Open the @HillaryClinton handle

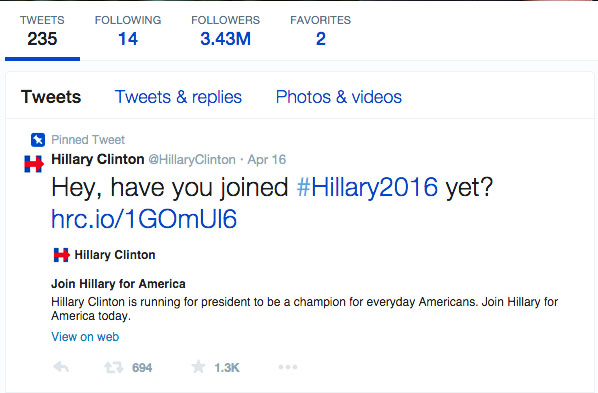192,159
